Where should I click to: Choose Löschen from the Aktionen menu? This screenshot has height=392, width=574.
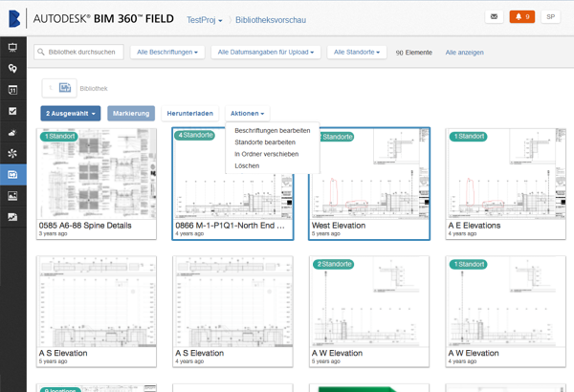coord(273,165)
